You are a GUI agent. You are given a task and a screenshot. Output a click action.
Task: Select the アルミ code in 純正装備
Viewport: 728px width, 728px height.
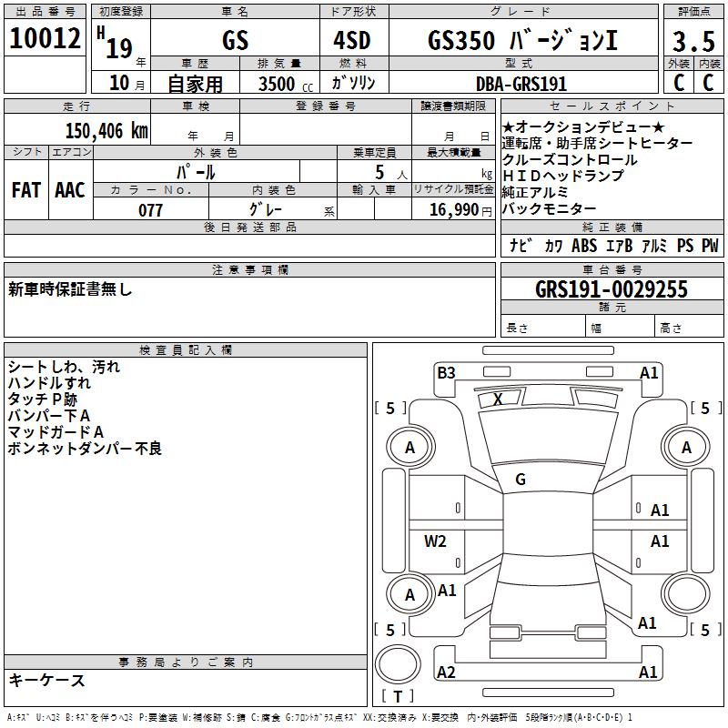[654, 245]
